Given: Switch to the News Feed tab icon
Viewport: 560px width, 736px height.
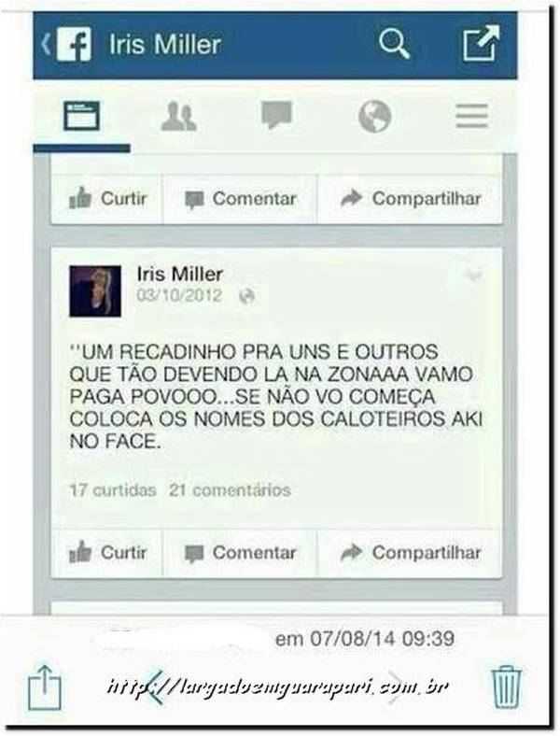Looking at the screenshot, I should [81, 115].
